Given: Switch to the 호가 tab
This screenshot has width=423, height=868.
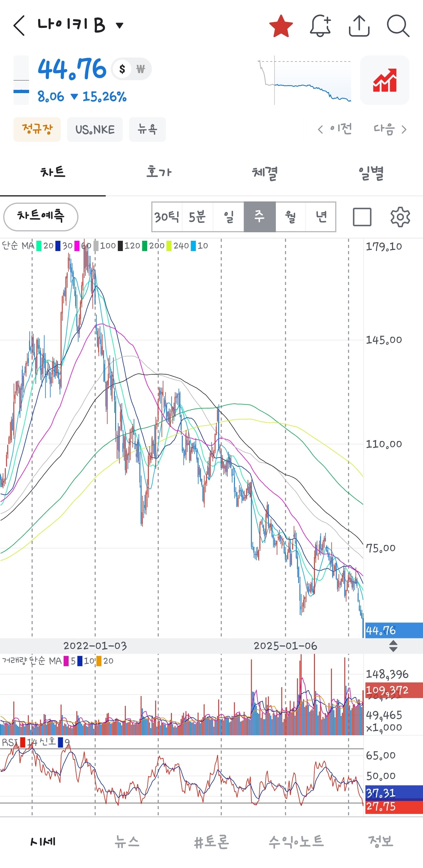Looking at the screenshot, I should click(159, 172).
